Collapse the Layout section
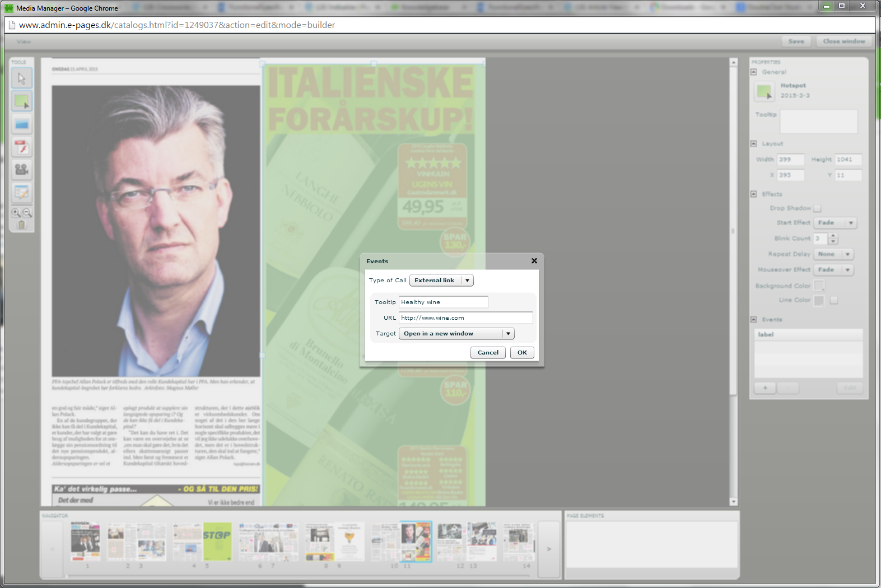Viewport: 881px width, 588px height. click(754, 144)
